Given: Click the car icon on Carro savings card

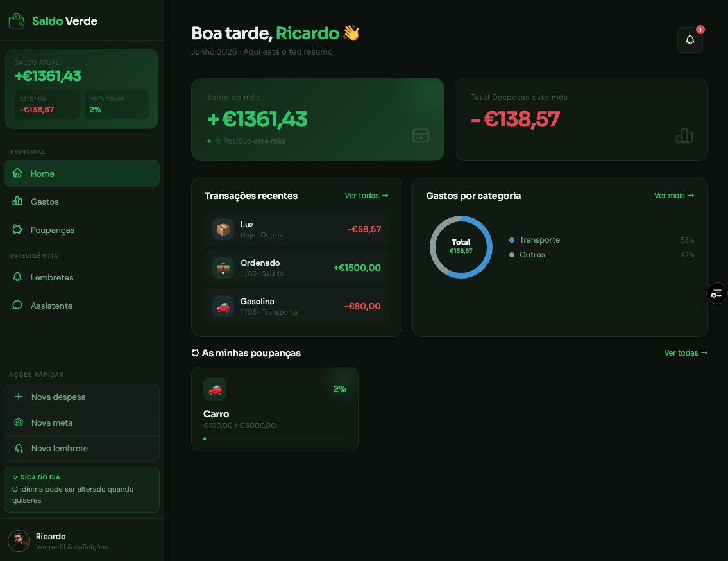Looking at the screenshot, I should click(215, 389).
